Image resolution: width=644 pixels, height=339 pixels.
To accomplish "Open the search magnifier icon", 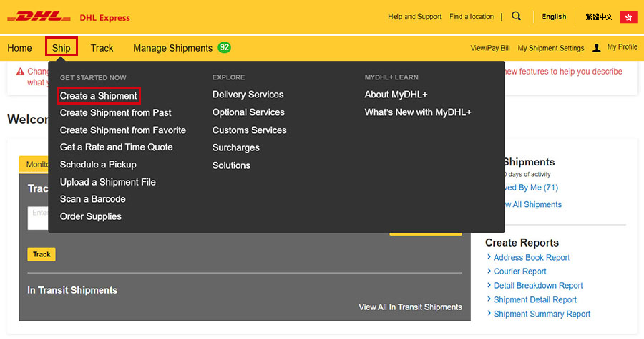I will (516, 16).
